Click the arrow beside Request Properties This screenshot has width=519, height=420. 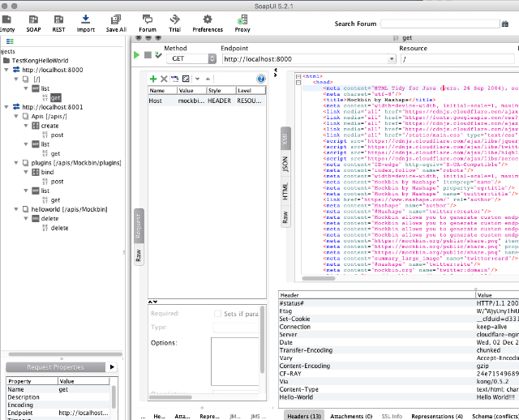[x=112, y=367]
